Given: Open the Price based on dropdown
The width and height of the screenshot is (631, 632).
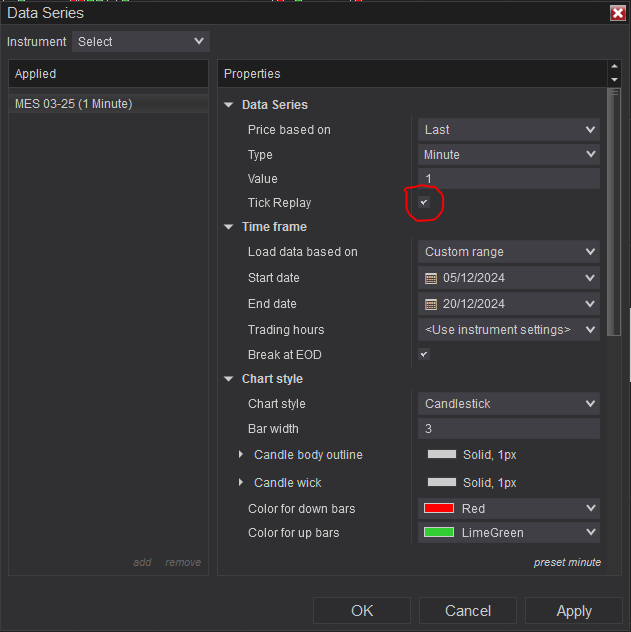Looking at the screenshot, I should (x=508, y=130).
